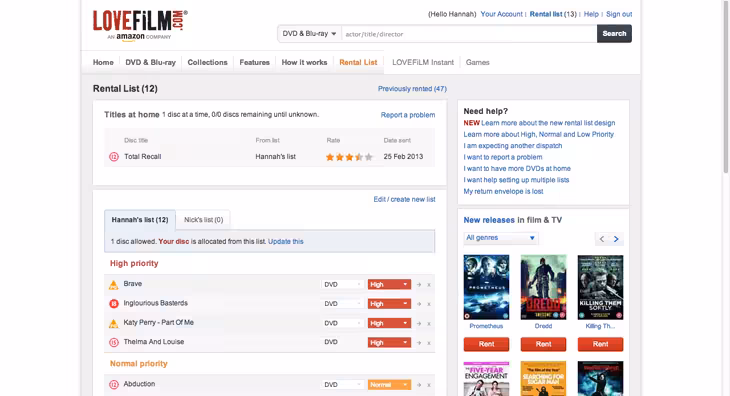Image resolution: width=730 pixels, height=396 pixels.
Task: Open the Prometheus cover thumbnail
Action: click(486, 287)
